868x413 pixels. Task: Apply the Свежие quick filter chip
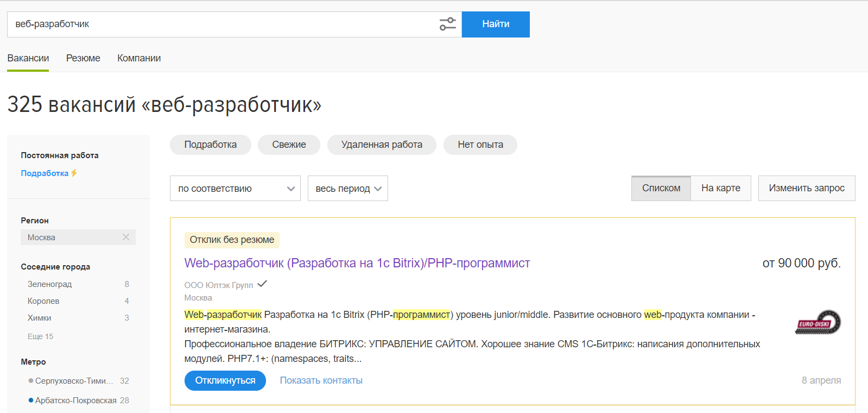(289, 145)
